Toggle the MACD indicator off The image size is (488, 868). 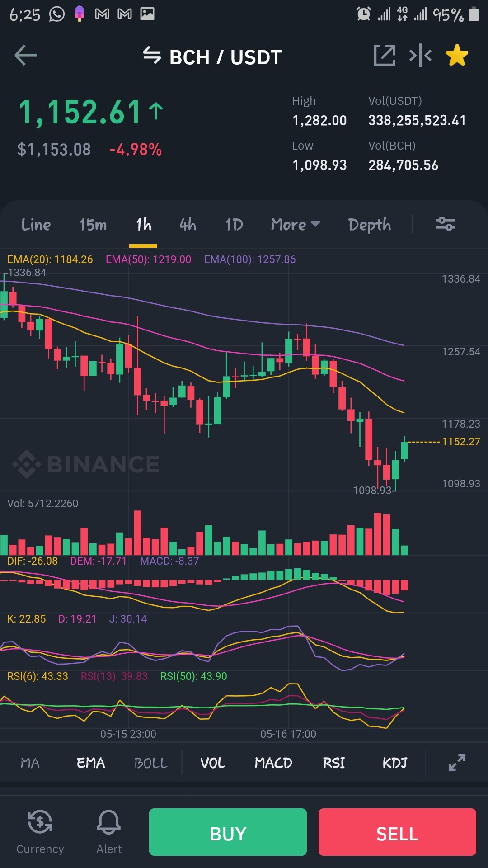pyautogui.click(x=273, y=763)
